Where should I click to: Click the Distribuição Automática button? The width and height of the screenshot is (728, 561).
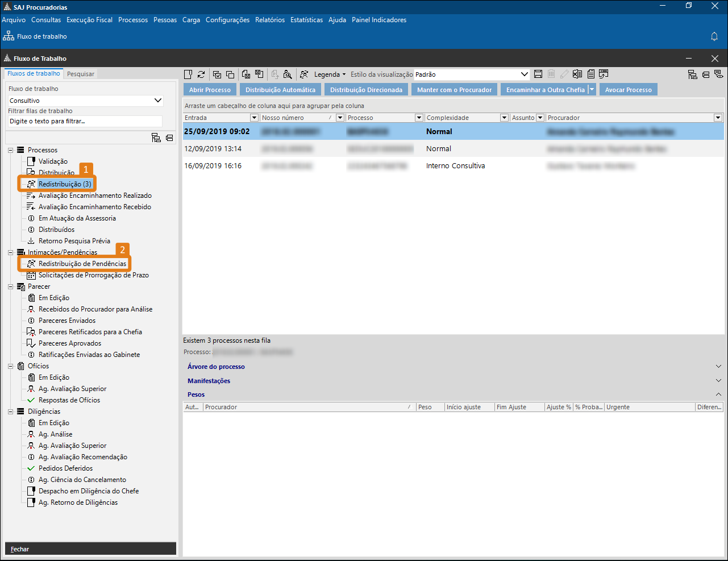click(x=280, y=90)
